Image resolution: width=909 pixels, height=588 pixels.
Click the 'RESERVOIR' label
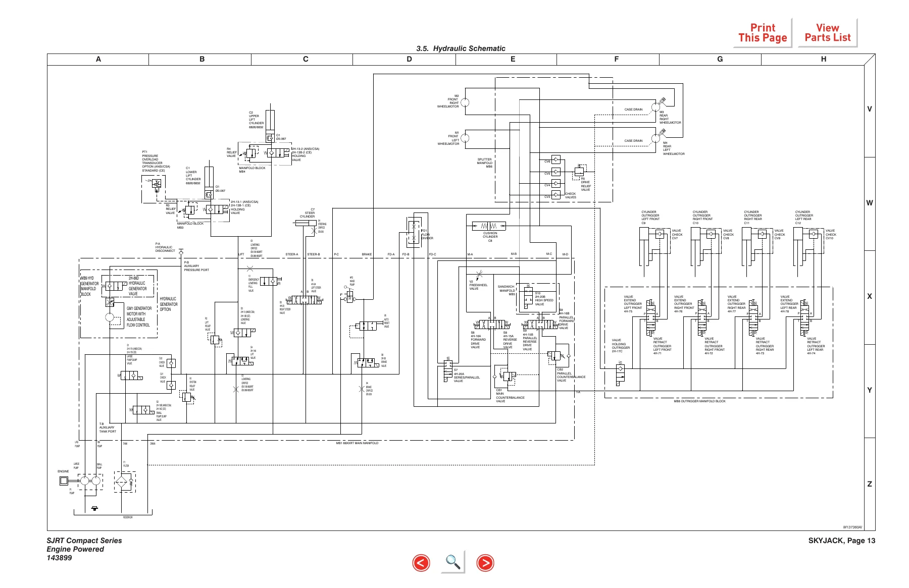pyautogui.click(x=128, y=517)
